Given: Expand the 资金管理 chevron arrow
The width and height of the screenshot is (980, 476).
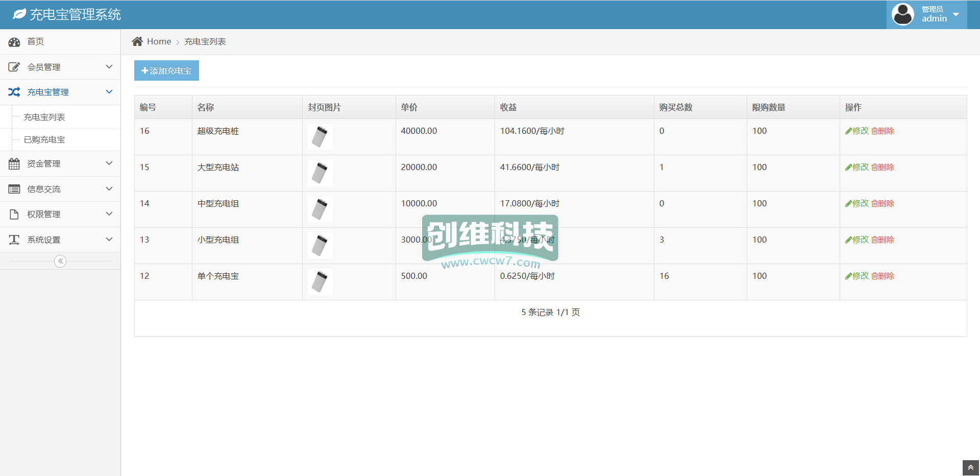Looking at the screenshot, I should [x=109, y=163].
